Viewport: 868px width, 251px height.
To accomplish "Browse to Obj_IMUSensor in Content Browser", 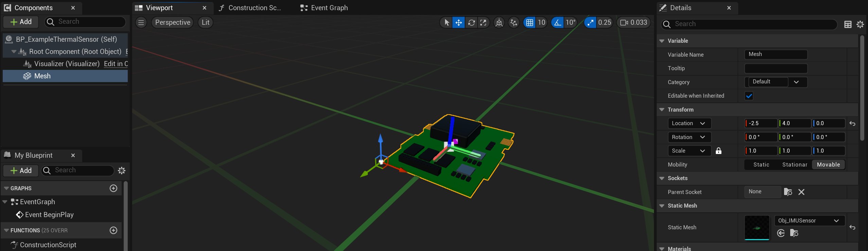I will (x=794, y=233).
